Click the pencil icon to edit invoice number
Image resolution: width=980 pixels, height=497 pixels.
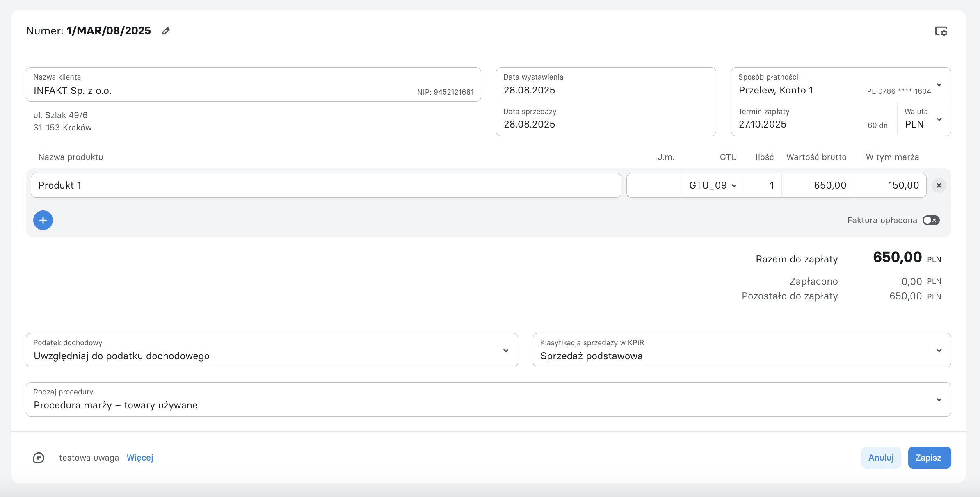click(x=166, y=31)
